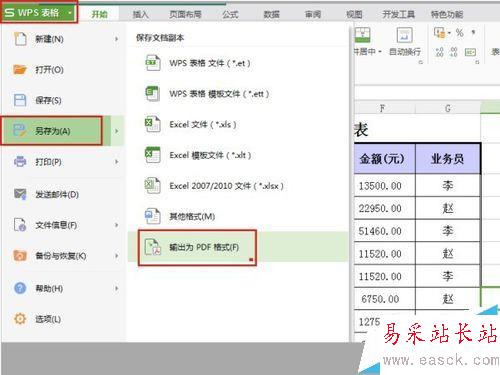Click the Excel 模板文件 (*.xlt) icon

(x=153, y=155)
